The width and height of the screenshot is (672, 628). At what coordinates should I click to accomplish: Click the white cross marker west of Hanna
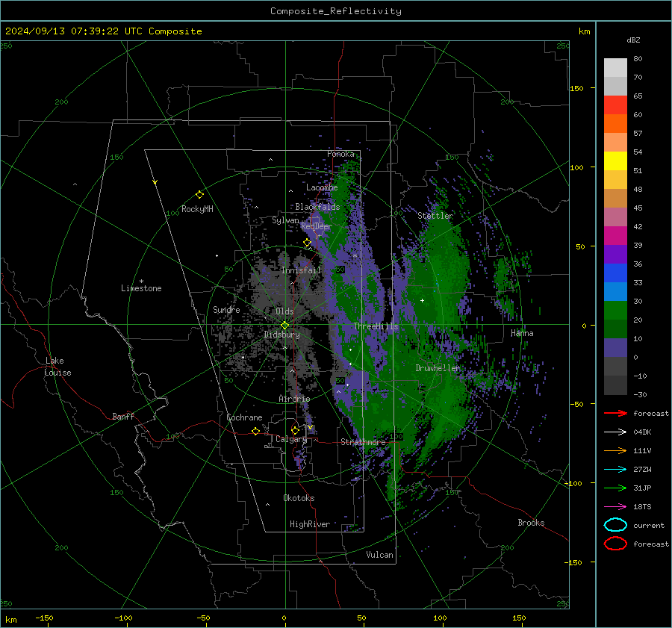coord(422,300)
